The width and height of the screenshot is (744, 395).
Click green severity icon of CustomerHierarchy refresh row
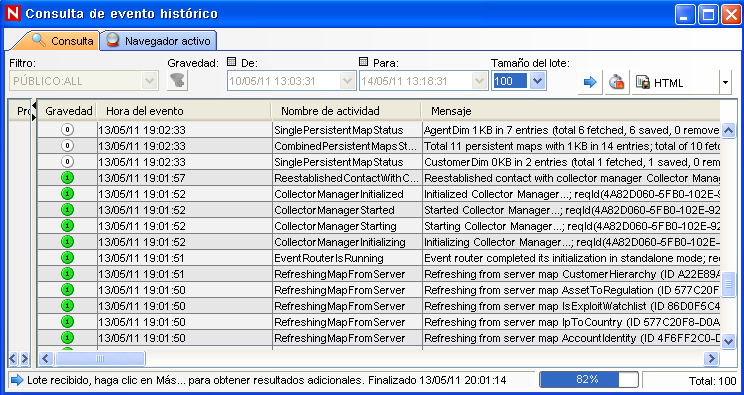(x=67, y=274)
